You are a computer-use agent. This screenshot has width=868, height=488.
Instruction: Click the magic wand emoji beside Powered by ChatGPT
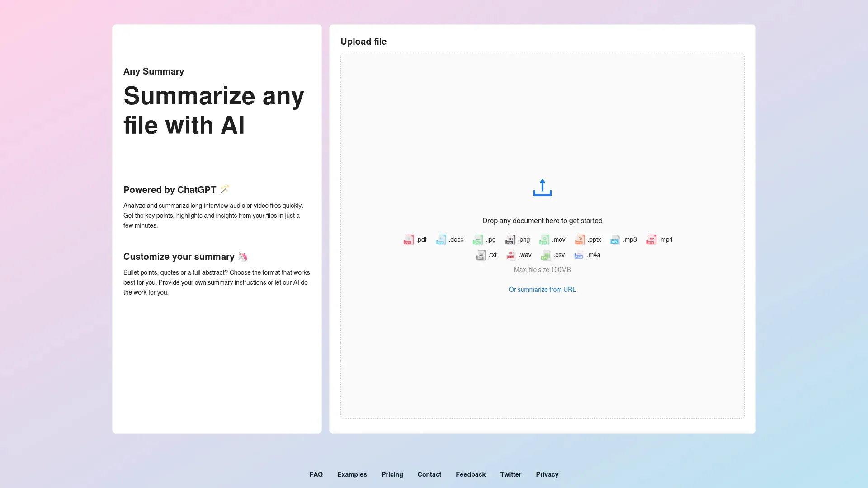225,190
